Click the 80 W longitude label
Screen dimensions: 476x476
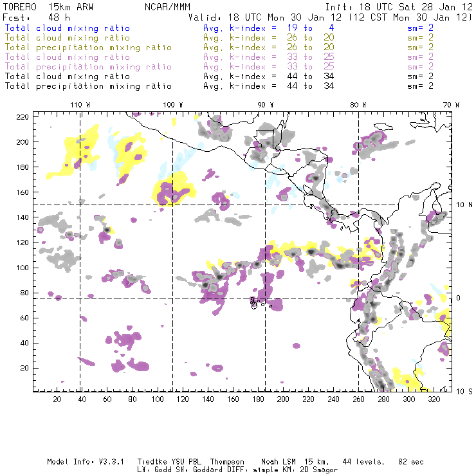[358, 105]
